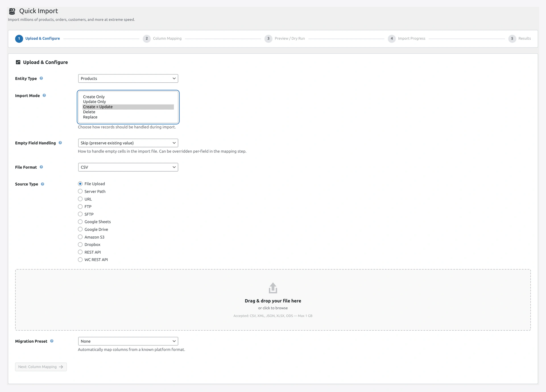Viewport: 546px width, 392px height.
Task: Click the Quick Import page title
Action: coord(38,11)
